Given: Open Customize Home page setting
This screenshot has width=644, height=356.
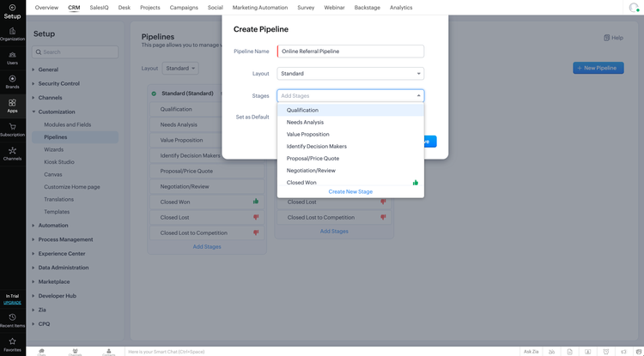Looking at the screenshot, I should coord(72,187).
